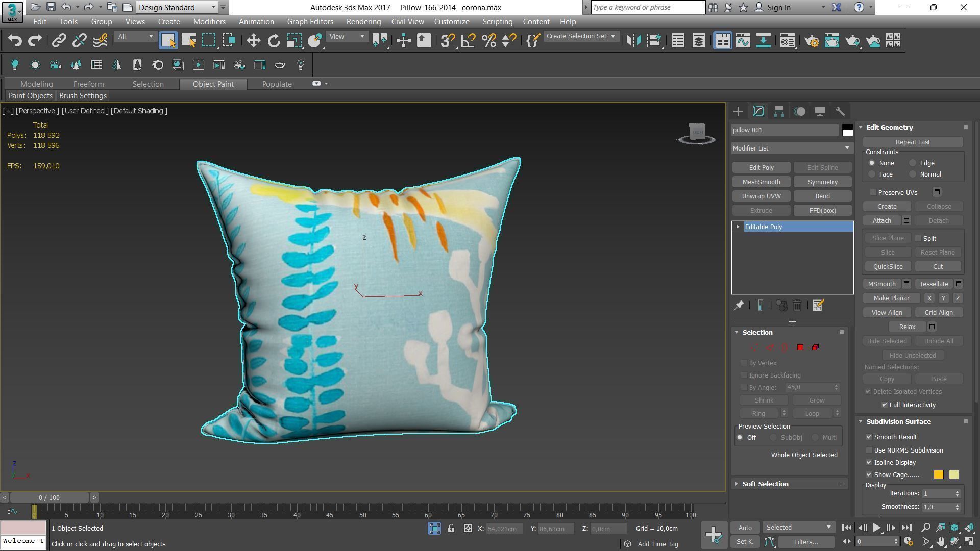Activate the Select and Rotate tool
The width and height of the screenshot is (980, 551).
pyautogui.click(x=274, y=41)
